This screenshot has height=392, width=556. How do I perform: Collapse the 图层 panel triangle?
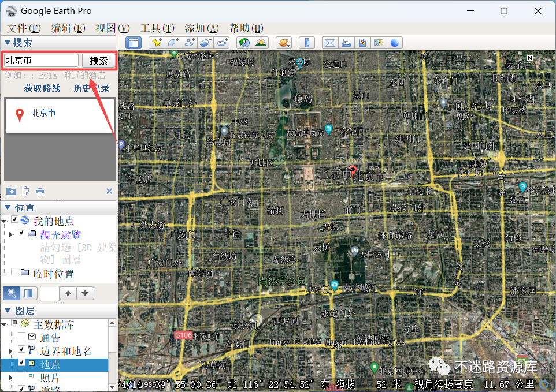[x=7, y=311]
